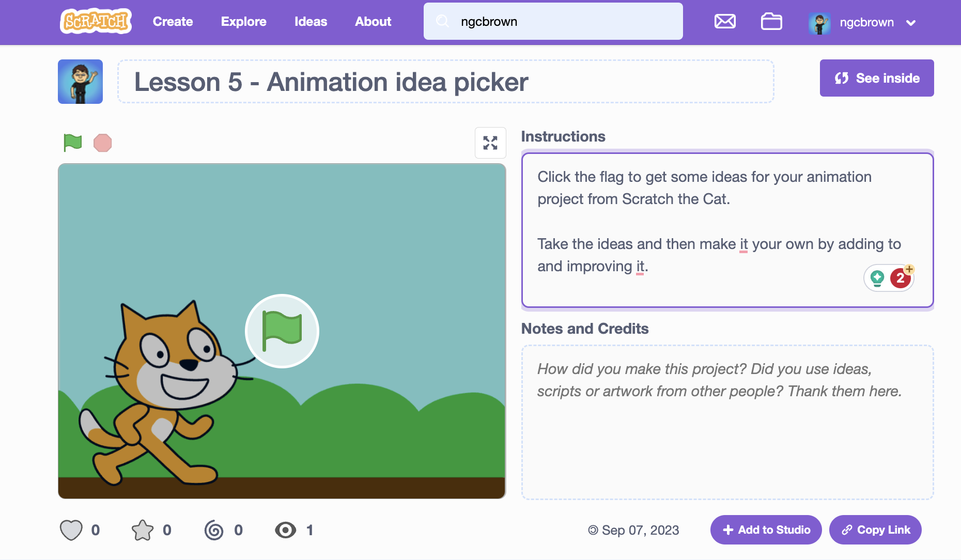Open the Messages envelope icon
961x560 pixels.
tap(725, 21)
